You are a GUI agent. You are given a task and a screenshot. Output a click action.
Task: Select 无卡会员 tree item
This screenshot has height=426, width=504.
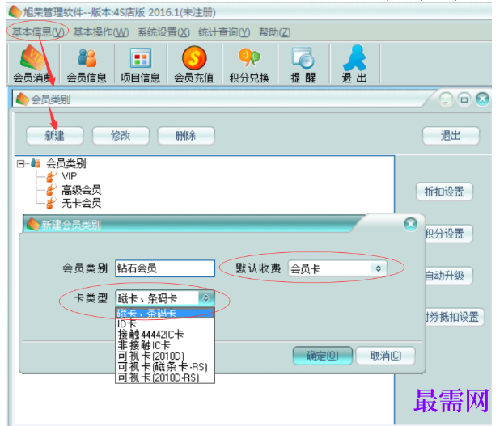82,203
